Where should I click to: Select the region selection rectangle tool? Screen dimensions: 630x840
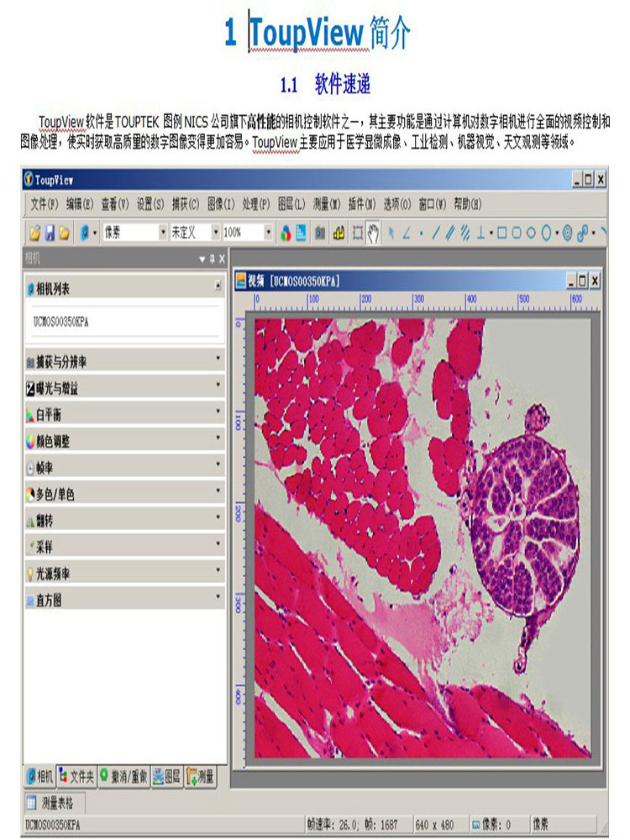point(357,233)
